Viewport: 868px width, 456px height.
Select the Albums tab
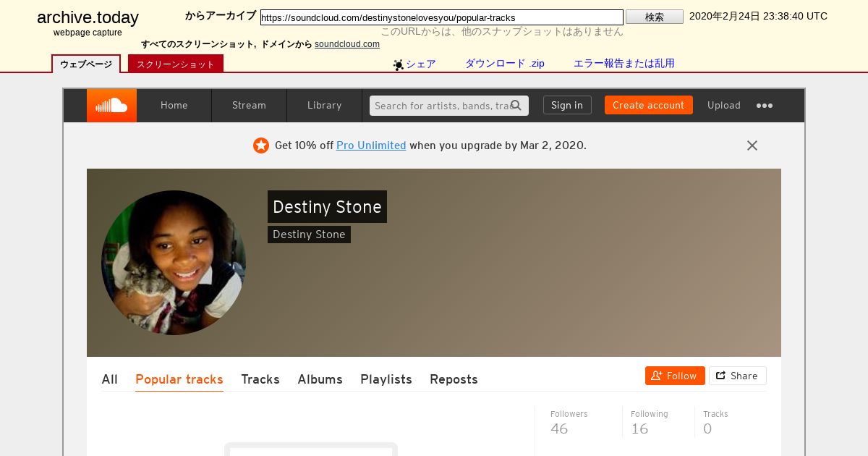click(x=320, y=379)
